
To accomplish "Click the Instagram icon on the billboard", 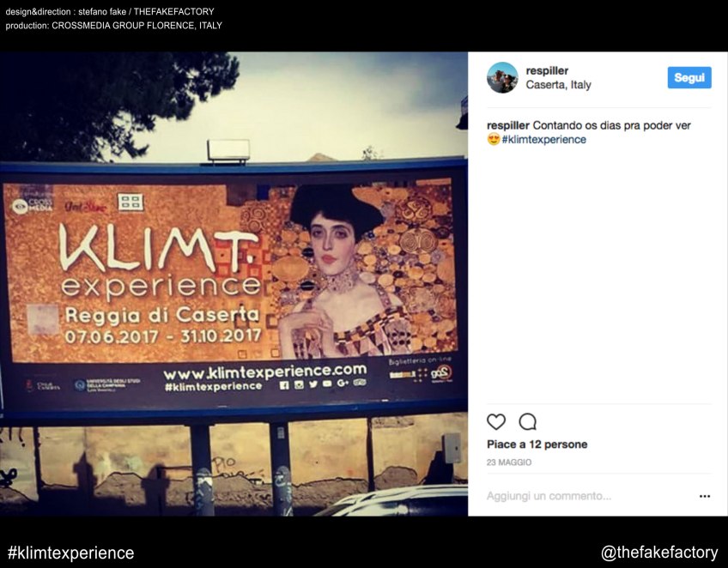I will click(x=299, y=384).
